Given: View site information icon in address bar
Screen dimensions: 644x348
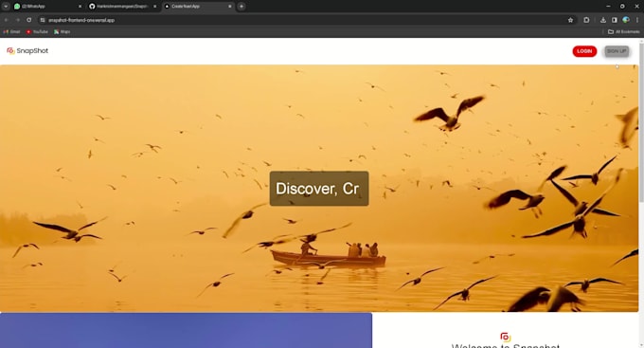Looking at the screenshot, I should click(43, 20).
